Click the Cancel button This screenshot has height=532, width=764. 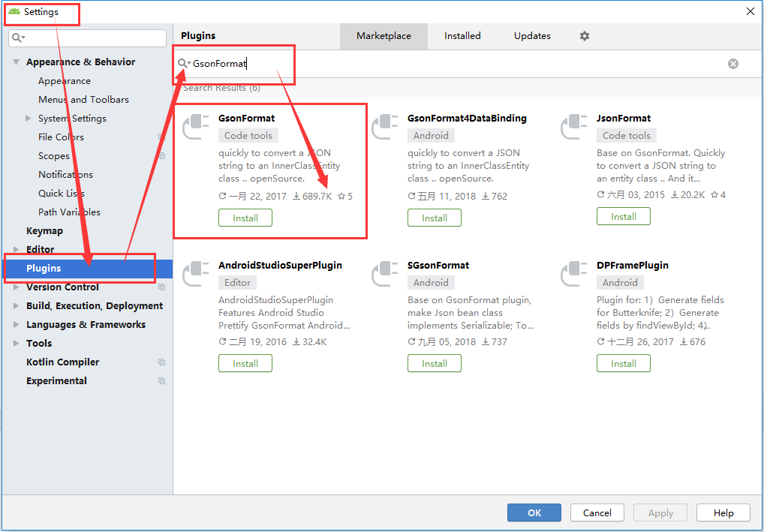[x=597, y=512]
